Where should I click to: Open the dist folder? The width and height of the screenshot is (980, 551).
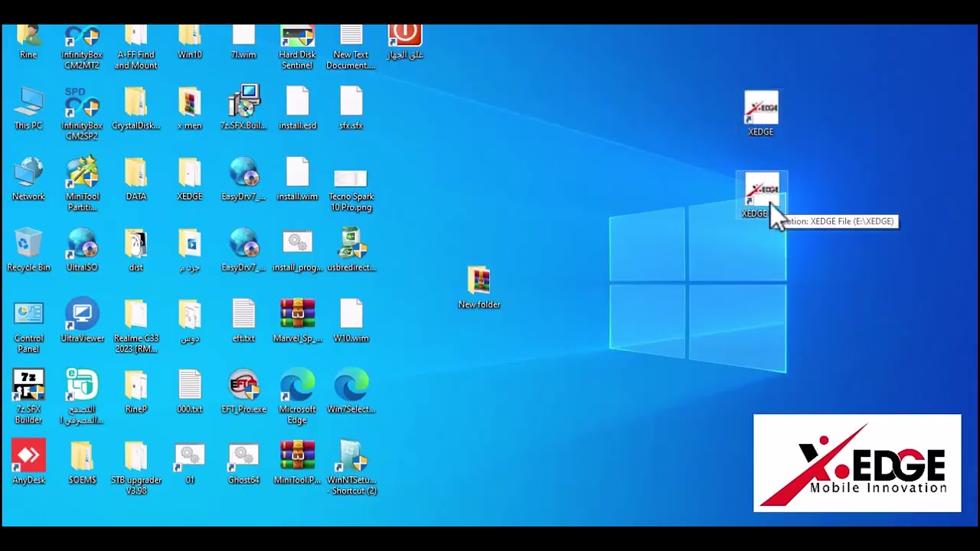pos(136,250)
